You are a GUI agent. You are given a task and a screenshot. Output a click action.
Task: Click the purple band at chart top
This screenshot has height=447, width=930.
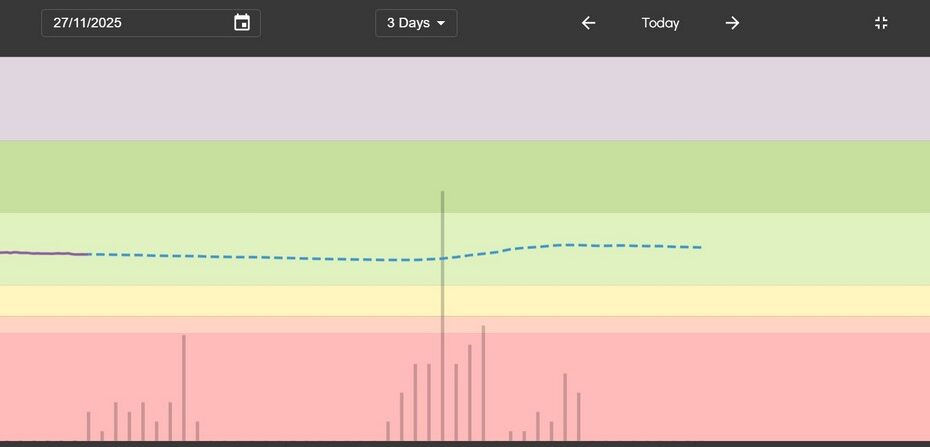pos(465,98)
